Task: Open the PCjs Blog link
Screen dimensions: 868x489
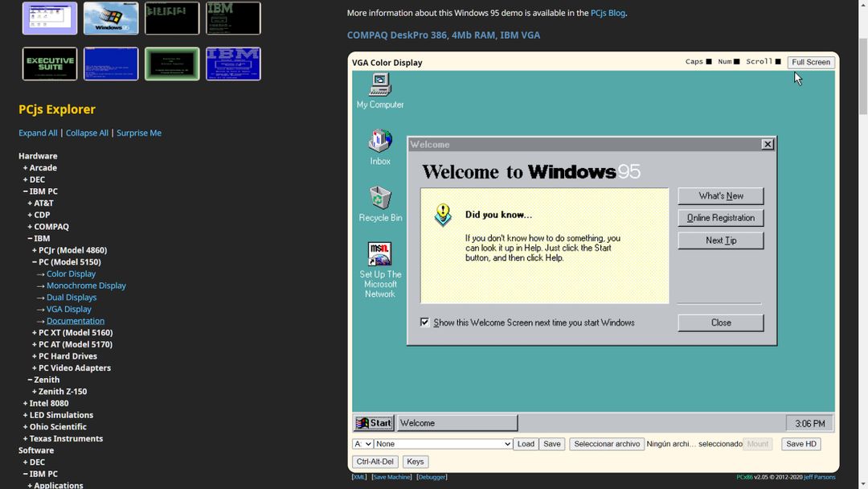Action: pos(607,12)
